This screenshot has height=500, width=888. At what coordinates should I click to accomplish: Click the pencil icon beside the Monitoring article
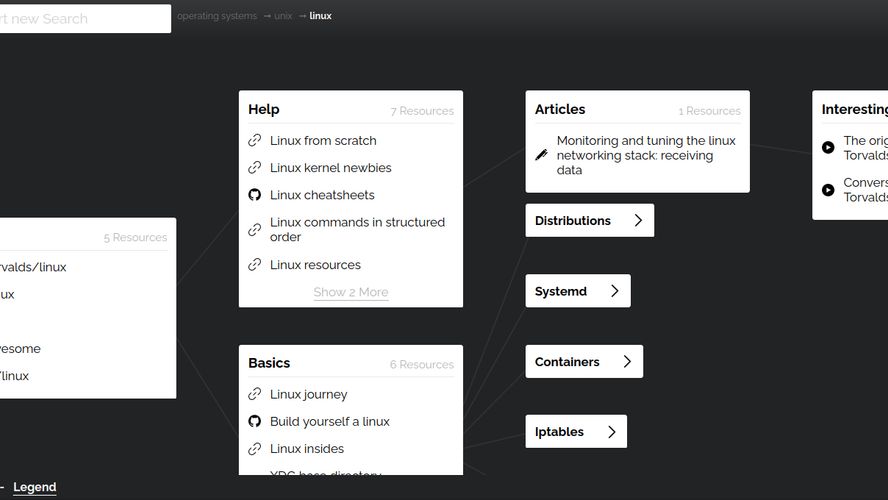541,155
